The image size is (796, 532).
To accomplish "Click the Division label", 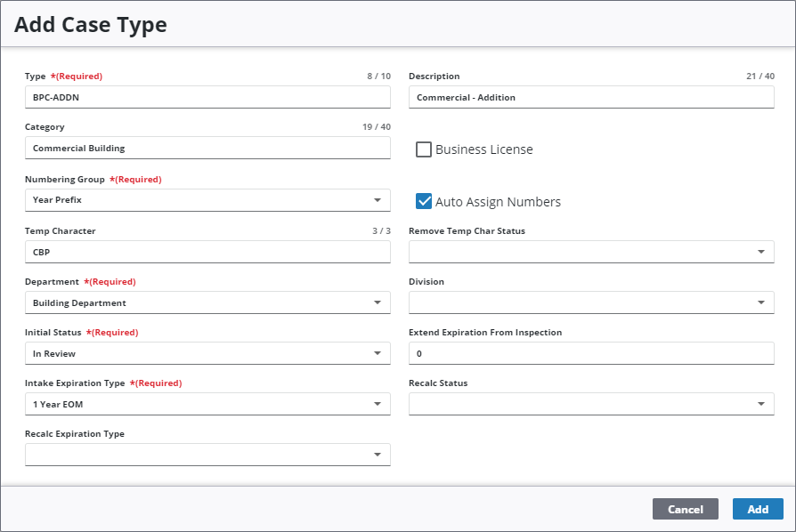I will (426, 281).
